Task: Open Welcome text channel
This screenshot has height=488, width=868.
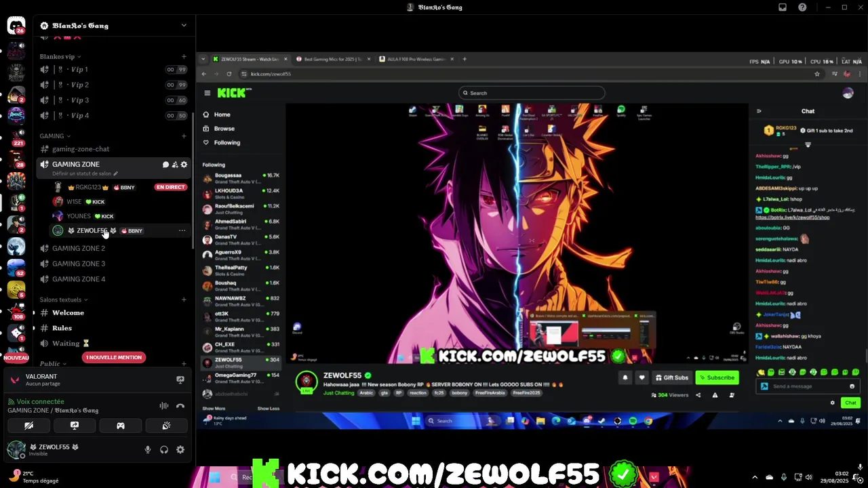Action: [113, 312]
